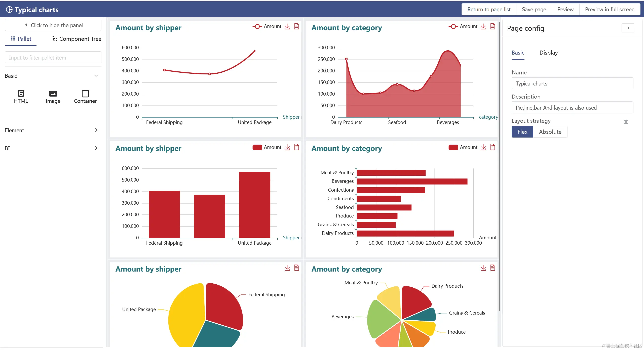The height and width of the screenshot is (350, 644).
Task: Open data view of category area chart
Action: tap(493, 26)
